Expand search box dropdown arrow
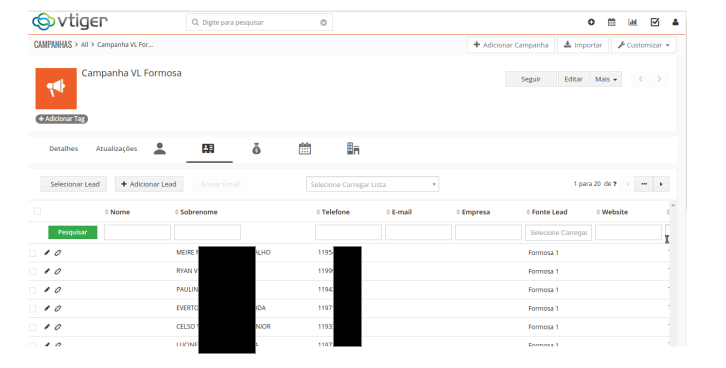Viewport: 726px width, 368px height. 324,22
